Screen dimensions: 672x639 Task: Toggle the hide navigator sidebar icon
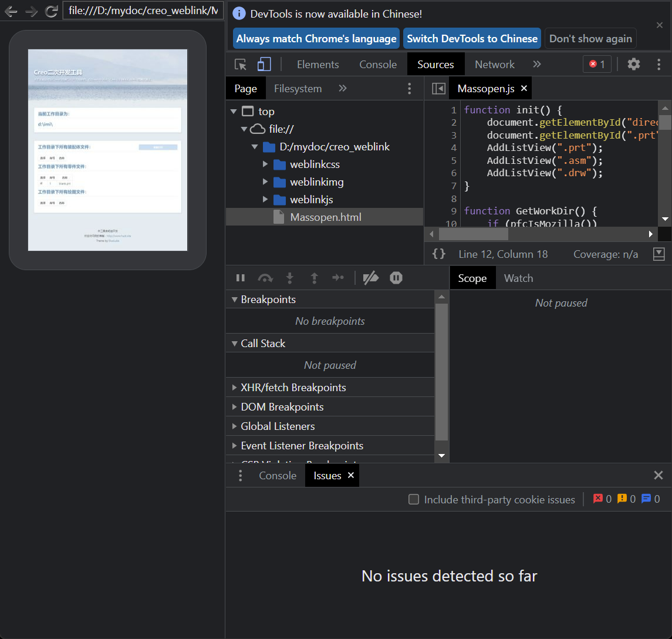[x=438, y=88]
